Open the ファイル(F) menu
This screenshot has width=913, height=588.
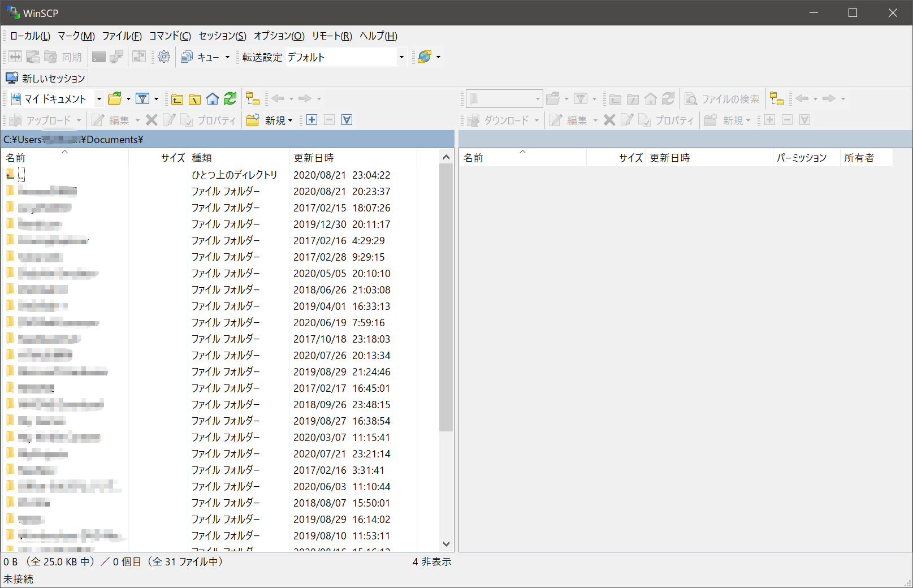pos(122,36)
